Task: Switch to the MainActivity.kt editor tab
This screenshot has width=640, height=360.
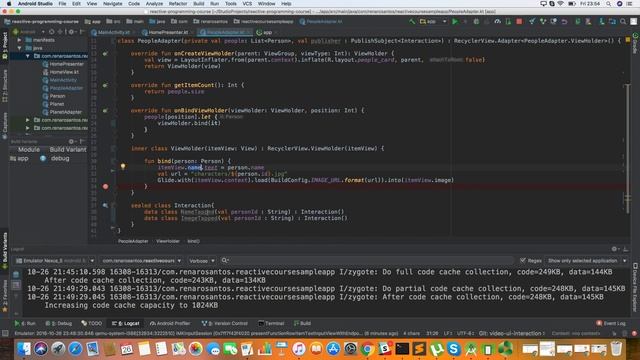Action: click(x=113, y=32)
